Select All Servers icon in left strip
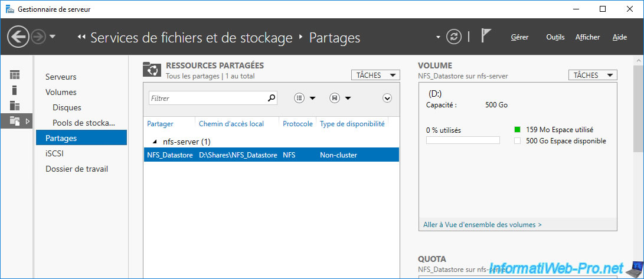 tap(15, 106)
